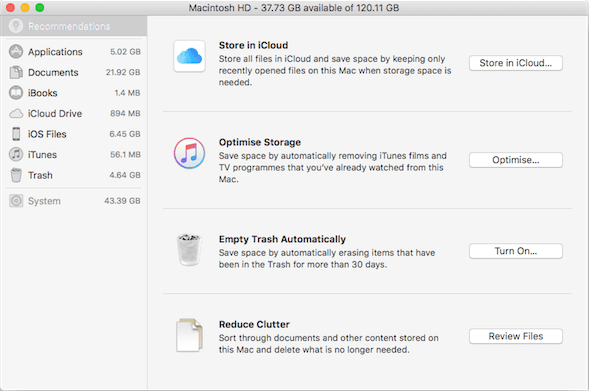
Task: Select the iOS Files phone icon
Action: 16,134
